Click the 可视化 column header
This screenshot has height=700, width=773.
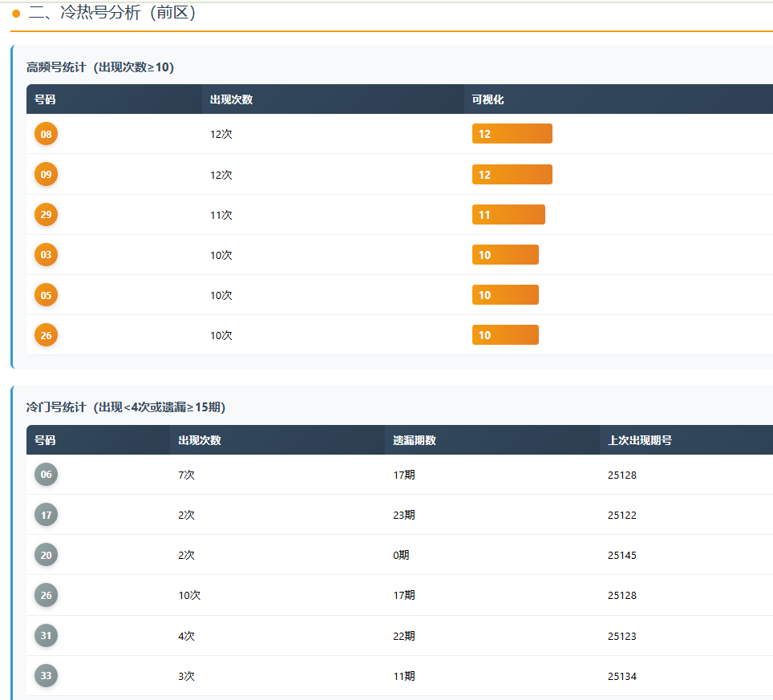tap(488, 99)
